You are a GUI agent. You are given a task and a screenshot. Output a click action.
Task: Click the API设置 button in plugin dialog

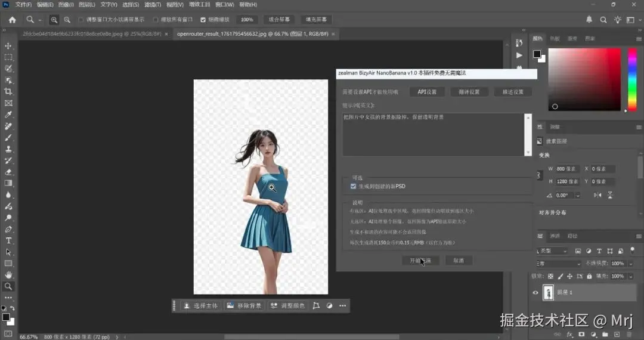[427, 92]
